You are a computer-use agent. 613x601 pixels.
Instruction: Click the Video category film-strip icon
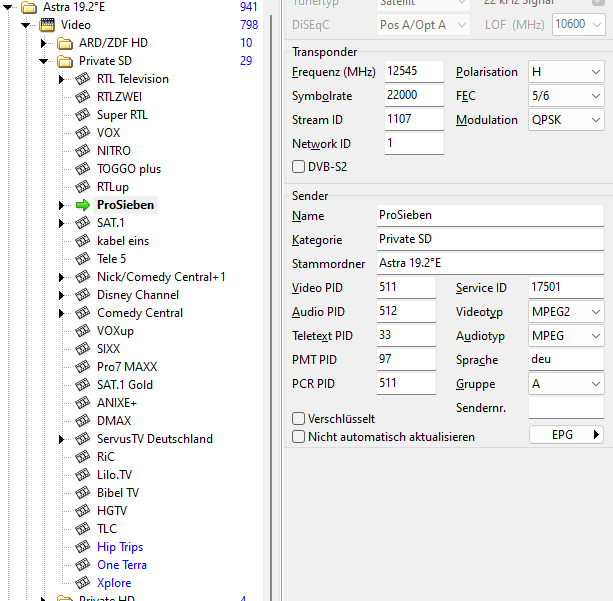pyautogui.click(x=46, y=25)
